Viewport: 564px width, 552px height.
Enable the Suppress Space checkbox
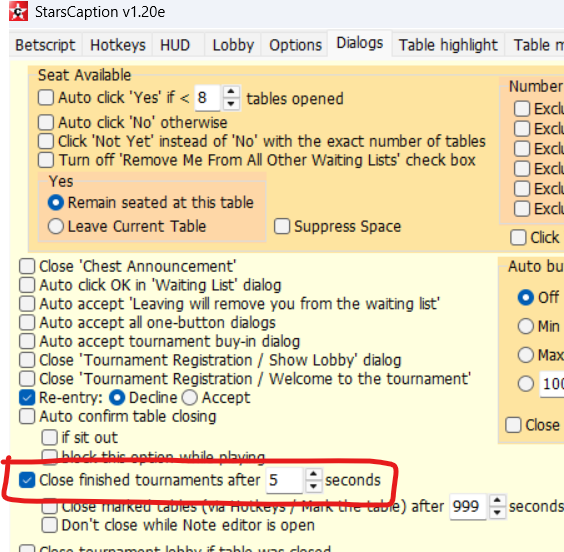(x=282, y=226)
